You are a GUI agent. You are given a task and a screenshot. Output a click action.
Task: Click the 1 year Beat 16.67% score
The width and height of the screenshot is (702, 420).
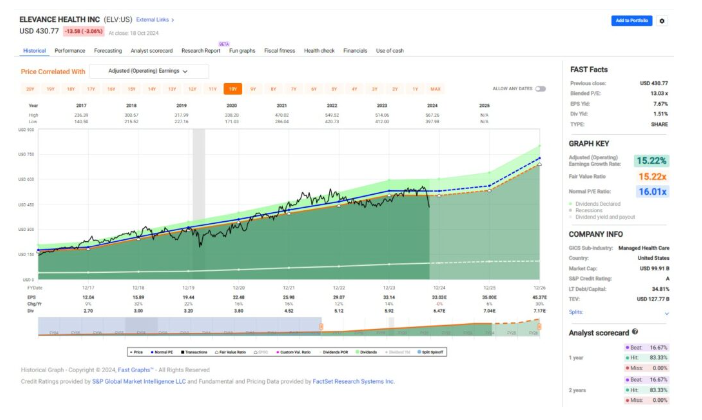646,347
